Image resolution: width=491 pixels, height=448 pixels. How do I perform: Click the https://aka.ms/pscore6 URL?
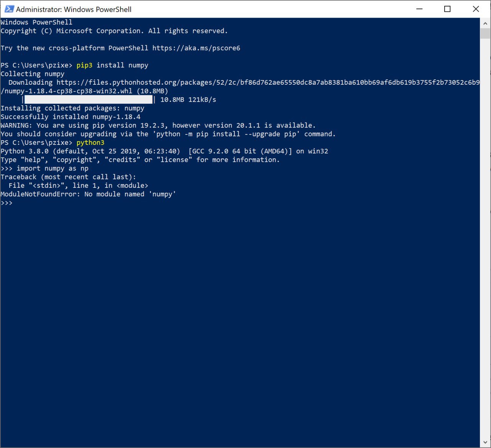tap(196, 48)
